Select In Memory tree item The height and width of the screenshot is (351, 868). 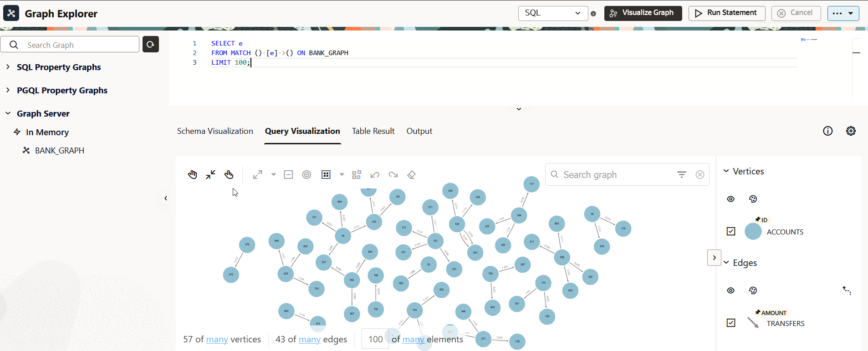tap(47, 132)
